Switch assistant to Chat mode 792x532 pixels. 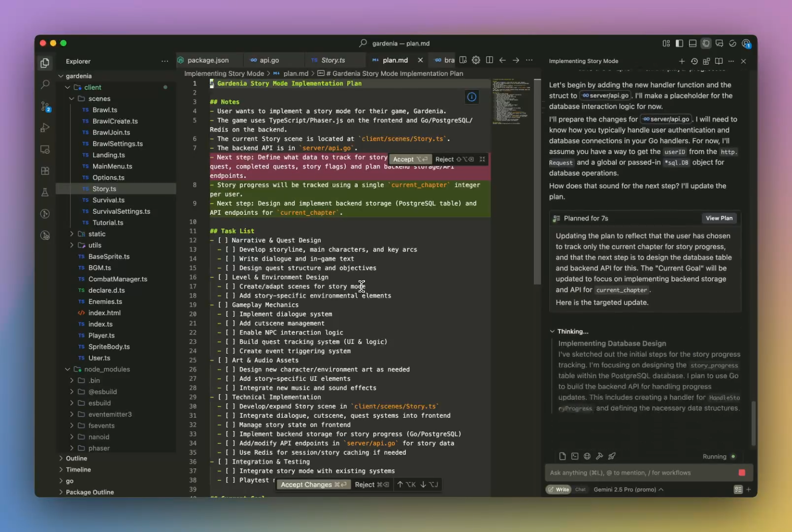(581, 489)
